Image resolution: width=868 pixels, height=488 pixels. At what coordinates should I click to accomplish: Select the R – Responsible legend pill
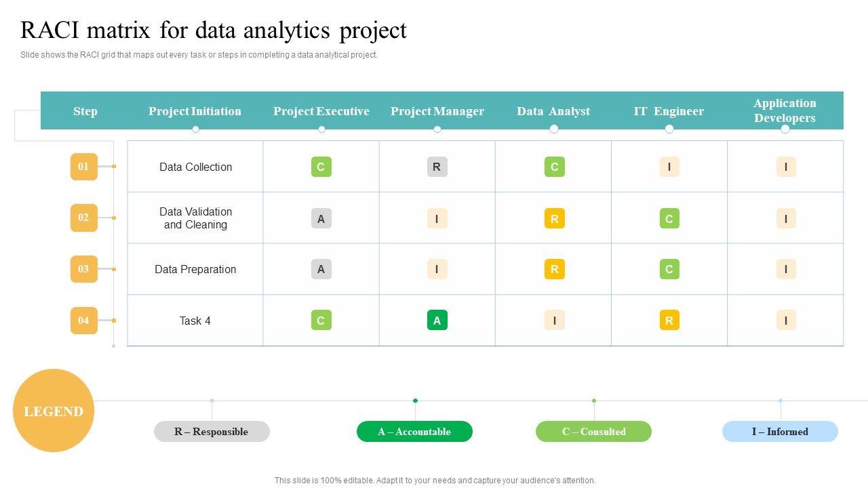coord(212,432)
